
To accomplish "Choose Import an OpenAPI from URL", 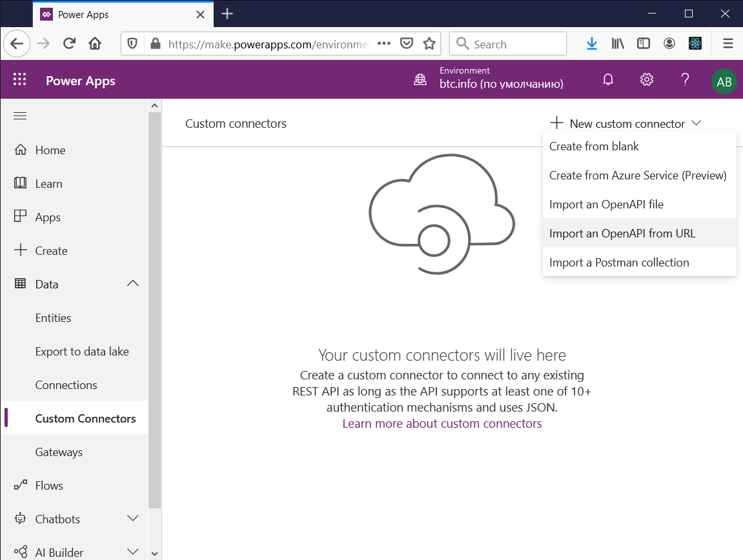I will [x=639, y=233].
